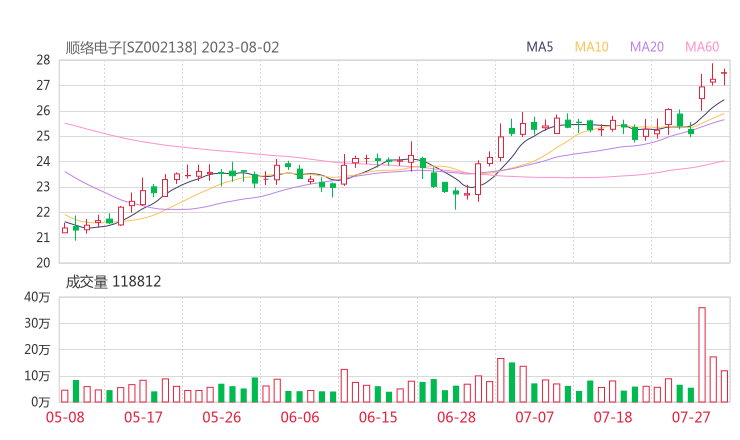Click the 07-07 date axis label
Image resolution: width=740 pixels, height=440 pixels.
(534, 417)
